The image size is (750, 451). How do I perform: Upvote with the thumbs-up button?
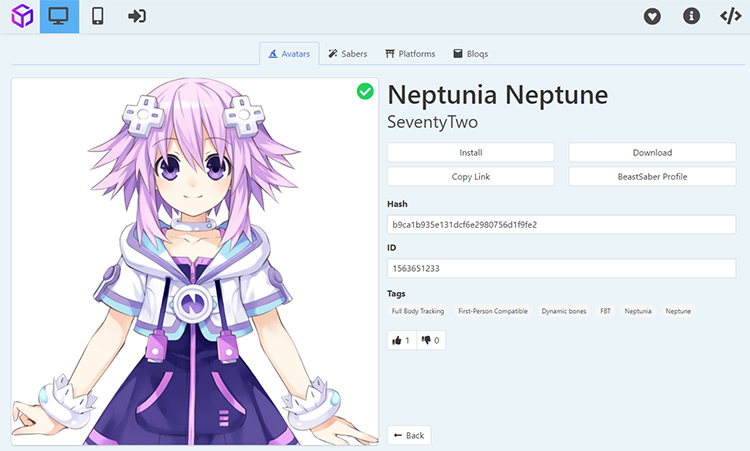coord(401,341)
